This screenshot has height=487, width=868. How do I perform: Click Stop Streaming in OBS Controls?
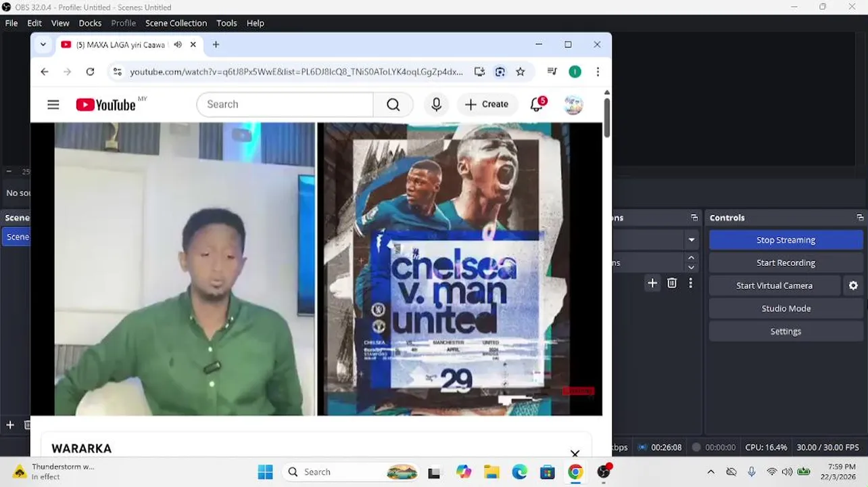pos(786,240)
